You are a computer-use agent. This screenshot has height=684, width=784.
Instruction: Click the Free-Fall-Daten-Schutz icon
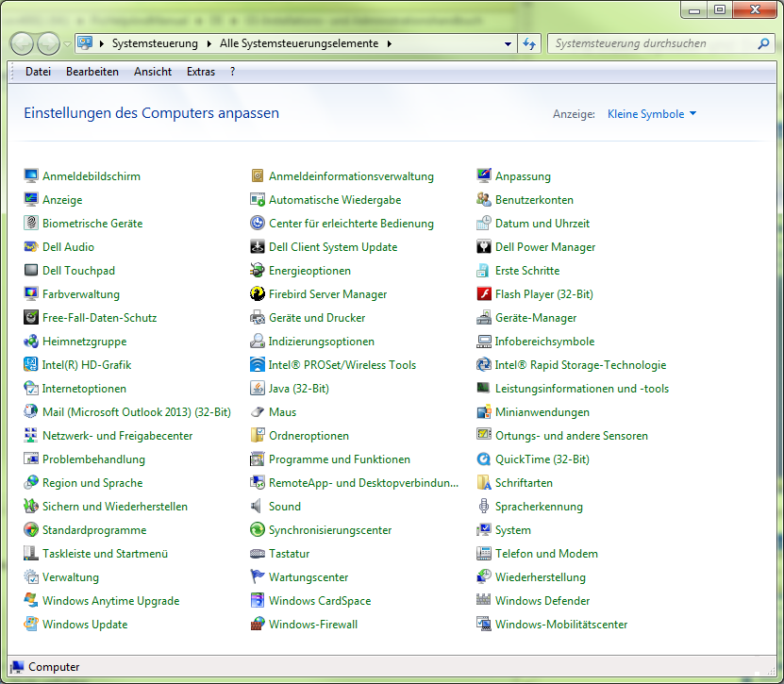(31, 317)
